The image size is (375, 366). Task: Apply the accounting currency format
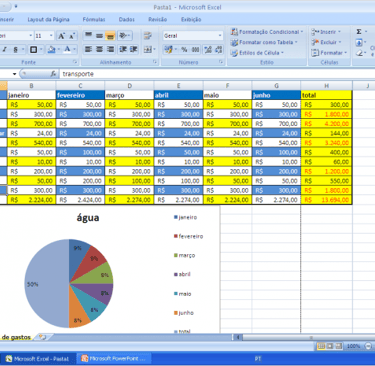[168, 50]
